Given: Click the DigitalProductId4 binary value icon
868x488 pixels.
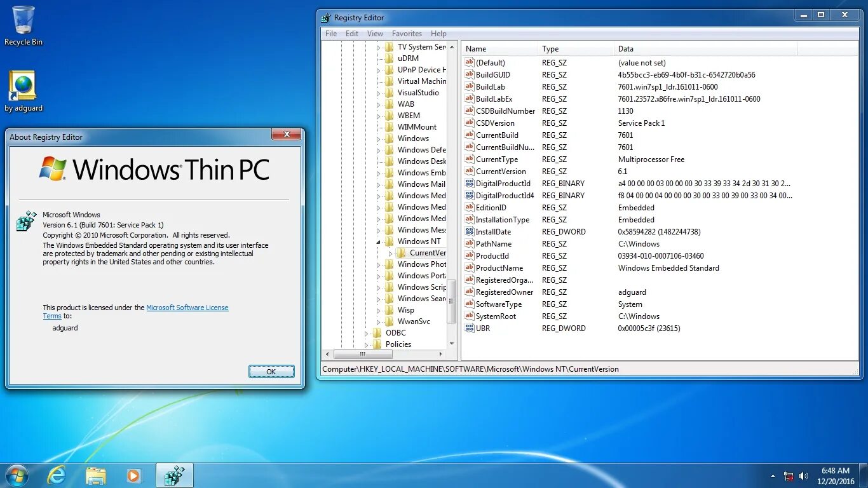Looking at the screenshot, I should [470, 195].
